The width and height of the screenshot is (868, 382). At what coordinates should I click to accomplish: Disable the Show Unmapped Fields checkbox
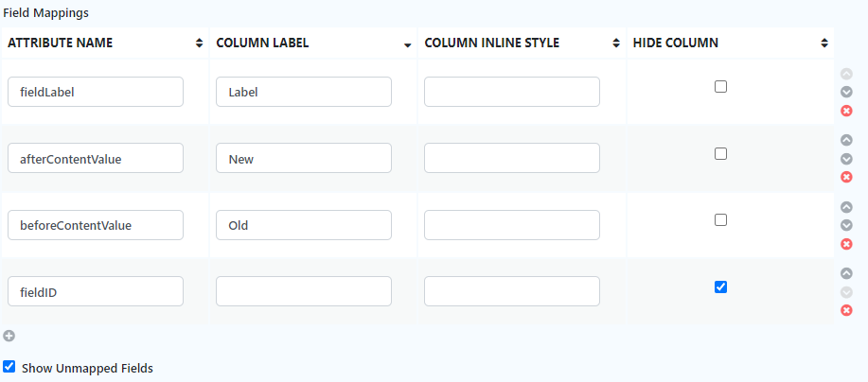pos(9,367)
